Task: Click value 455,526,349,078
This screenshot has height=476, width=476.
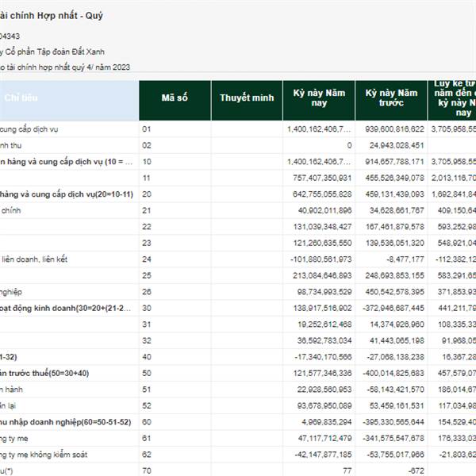Action: (x=394, y=178)
